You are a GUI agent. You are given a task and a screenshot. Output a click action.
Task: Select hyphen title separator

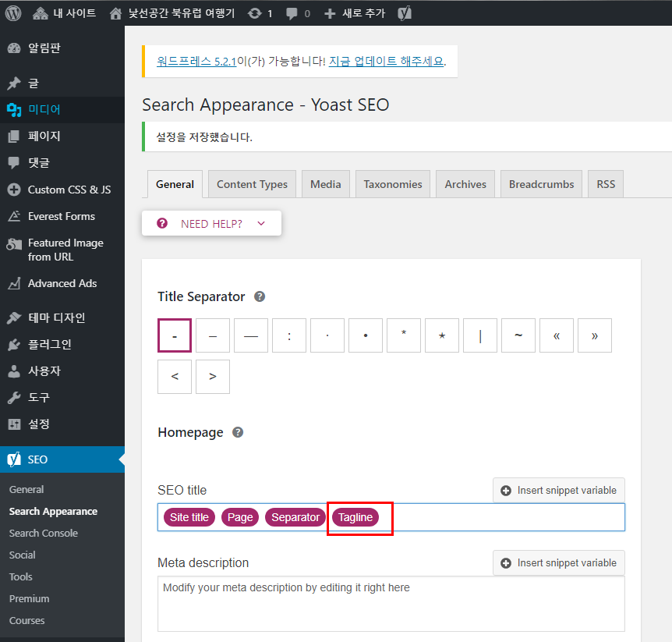point(175,335)
